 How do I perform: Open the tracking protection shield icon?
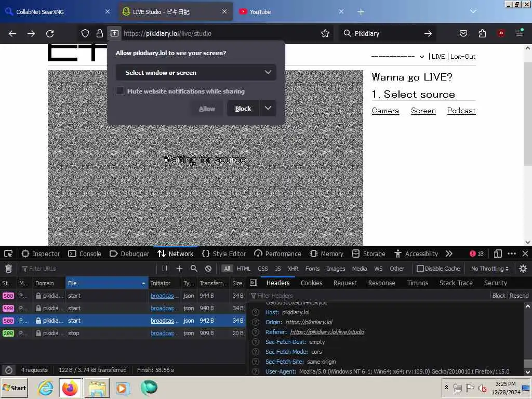click(85, 33)
